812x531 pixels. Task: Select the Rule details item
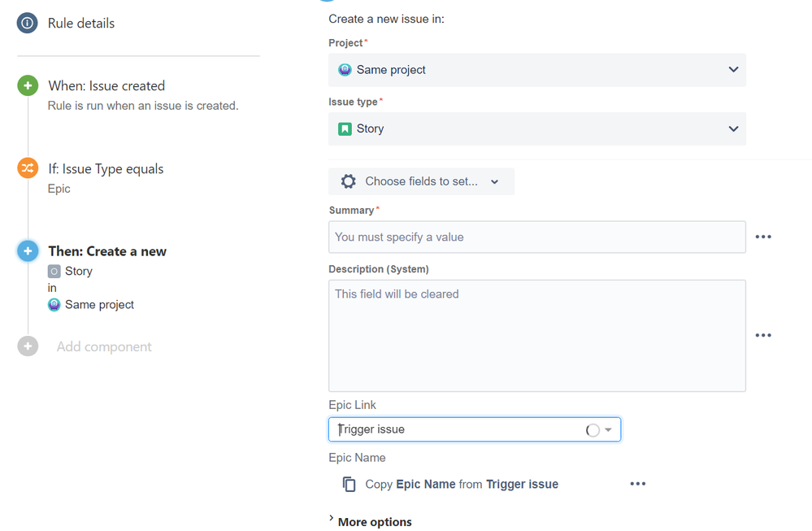[81, 24]
